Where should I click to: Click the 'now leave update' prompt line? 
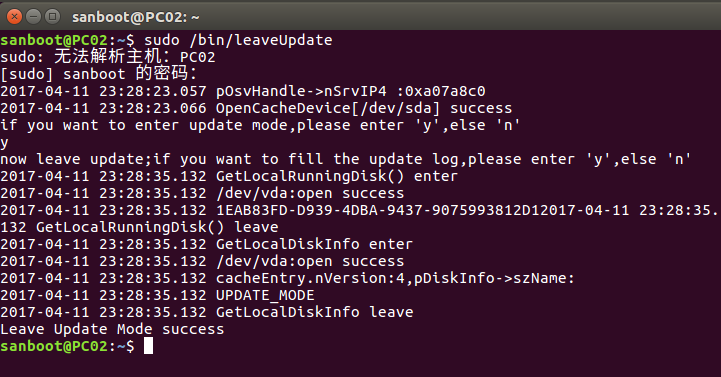pos(345,159)
